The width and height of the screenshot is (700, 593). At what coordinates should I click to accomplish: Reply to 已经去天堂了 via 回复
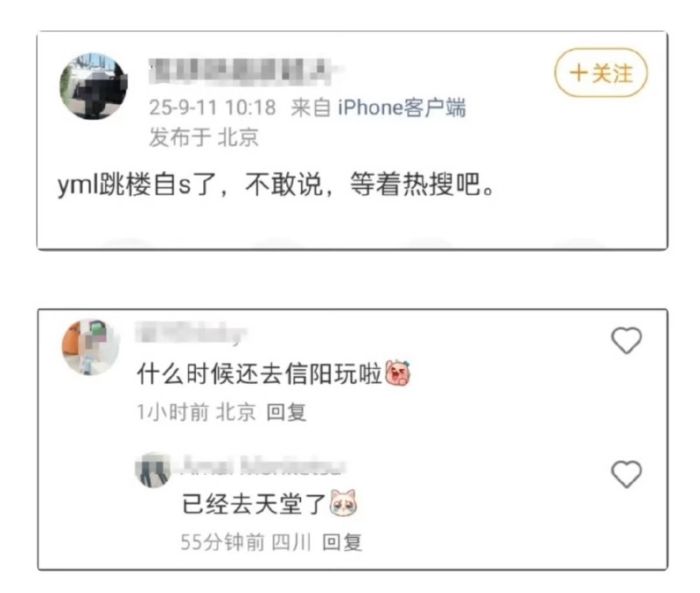(x=342, y=542)
